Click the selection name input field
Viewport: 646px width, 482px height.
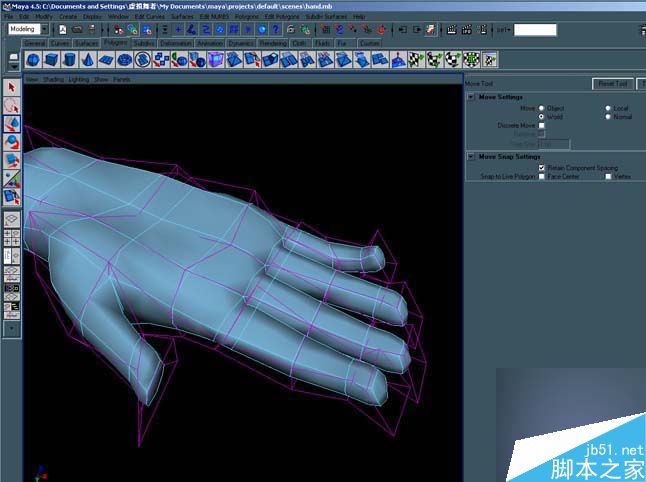pos(535,30)
